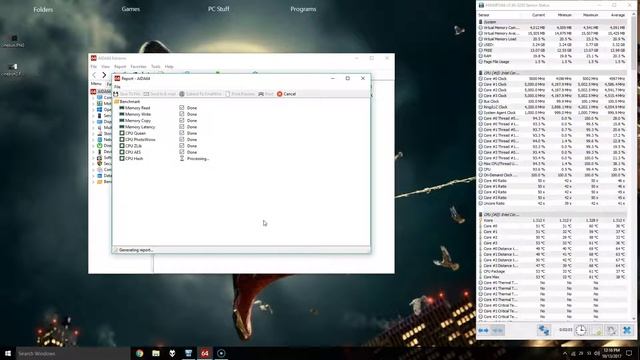Click the Generating report status bar text

136,250
